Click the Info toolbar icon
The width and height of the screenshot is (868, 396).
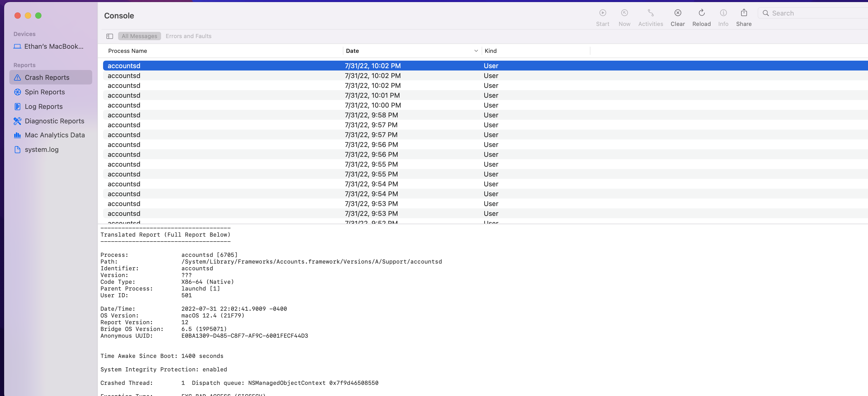[723, 13]
